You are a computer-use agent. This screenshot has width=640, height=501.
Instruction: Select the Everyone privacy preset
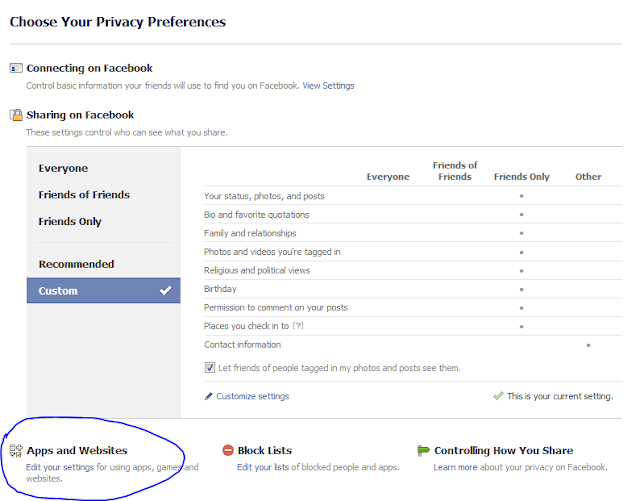pos(63,169)
